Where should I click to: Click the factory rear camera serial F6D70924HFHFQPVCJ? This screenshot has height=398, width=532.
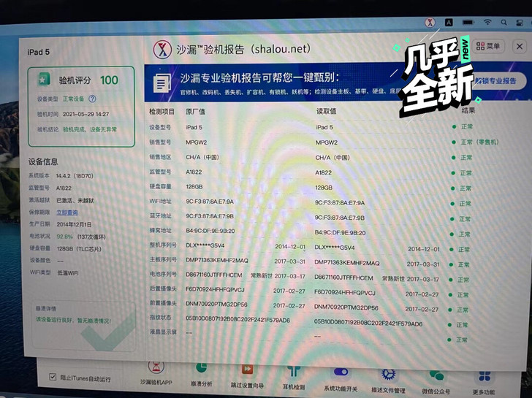215,289
